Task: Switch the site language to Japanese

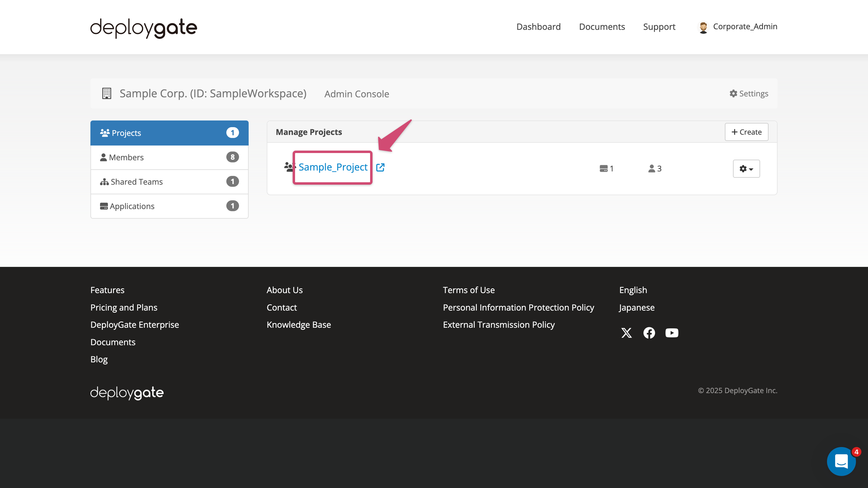Action: 637,307
